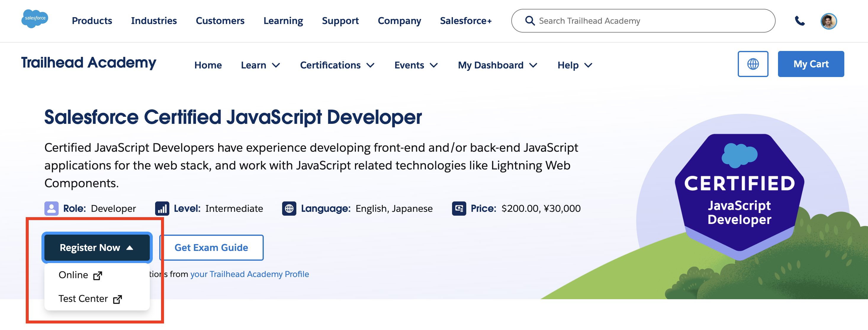The height and width of the screenshot is (330, 868).
Task: Click the search magnifier icon
Action: click(x=530, y=21)
